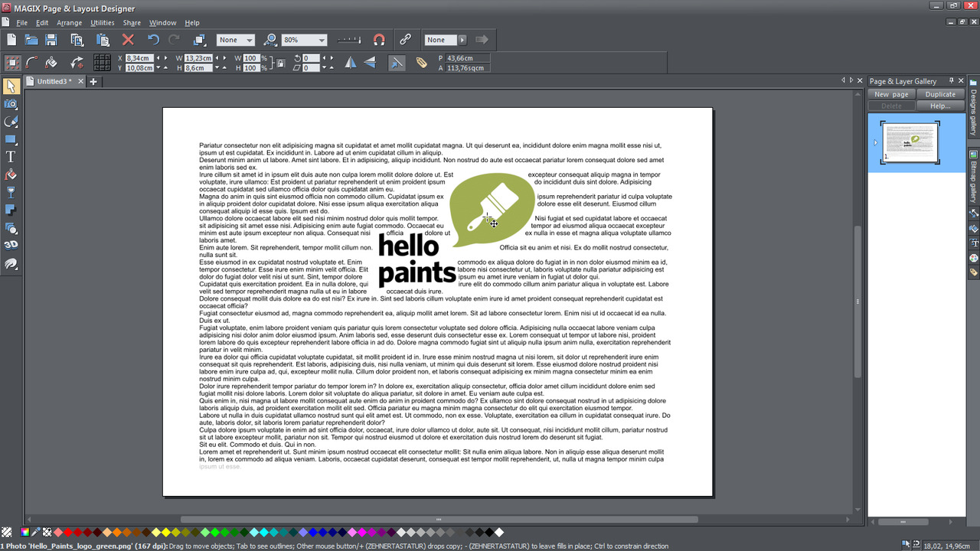Delete selection with the red X icon
The height and width of the screenshot is (551, 980).
[128, 40]
